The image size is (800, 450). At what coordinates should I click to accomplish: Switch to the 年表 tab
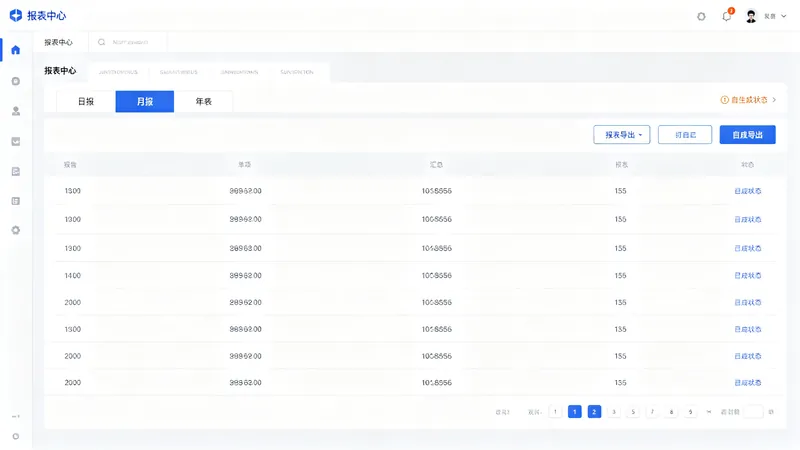pyautogui.click(x=204, y=102)
